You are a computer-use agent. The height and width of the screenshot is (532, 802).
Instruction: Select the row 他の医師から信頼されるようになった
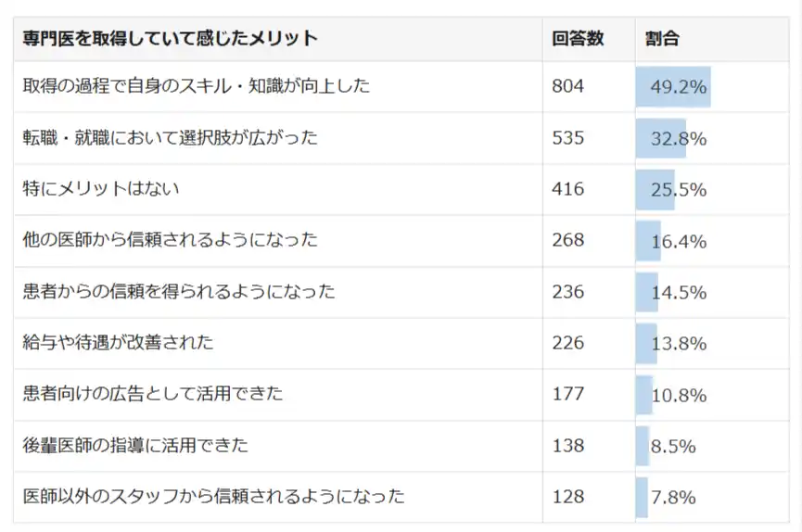coord(401,241)
